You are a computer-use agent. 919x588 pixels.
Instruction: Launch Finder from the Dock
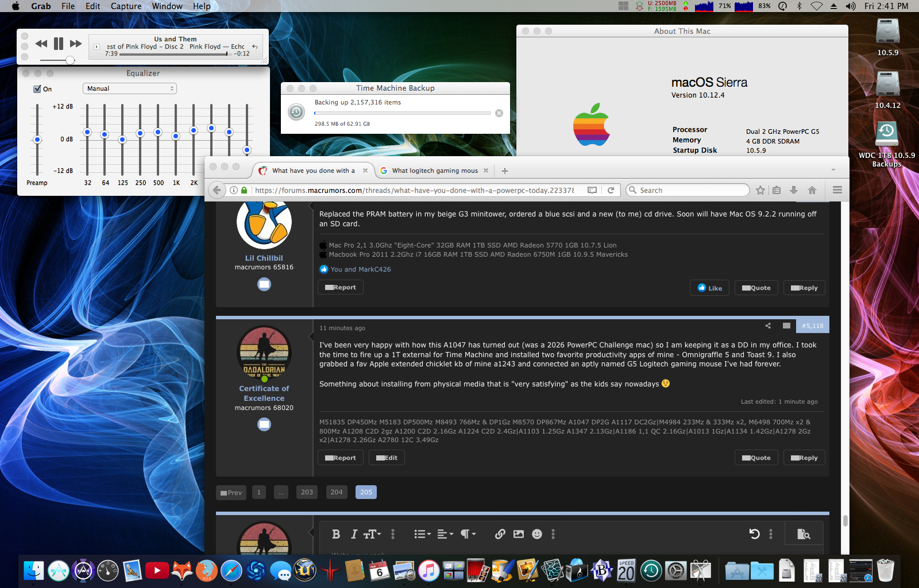coord(34,571)
